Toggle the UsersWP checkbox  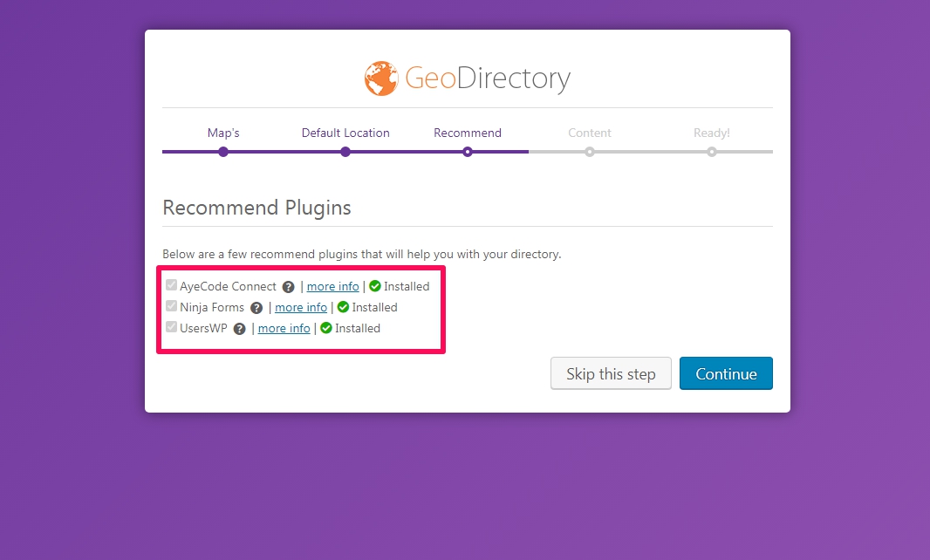pyautogui.click(x=171, y=326)
